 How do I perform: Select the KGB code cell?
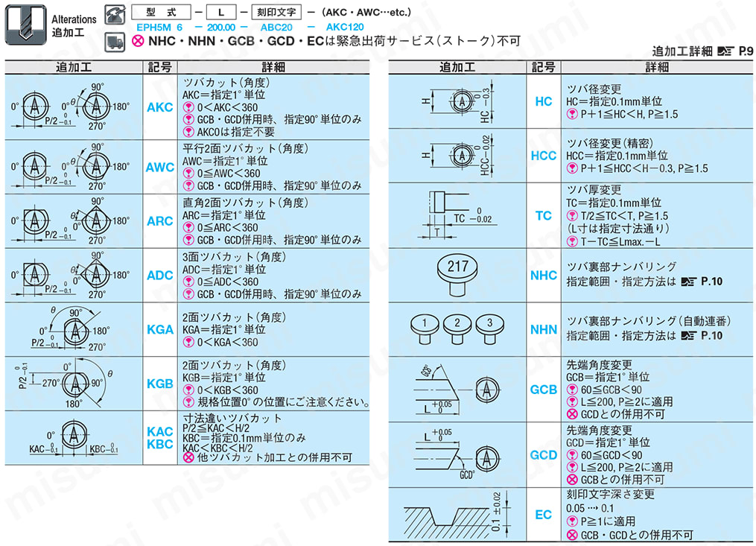click(160, 384)
